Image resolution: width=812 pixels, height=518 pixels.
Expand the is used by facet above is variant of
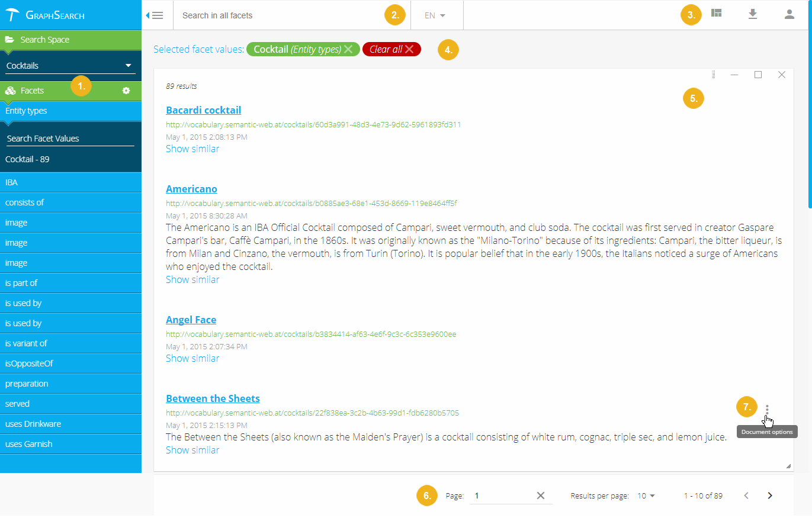pos(70,323)
